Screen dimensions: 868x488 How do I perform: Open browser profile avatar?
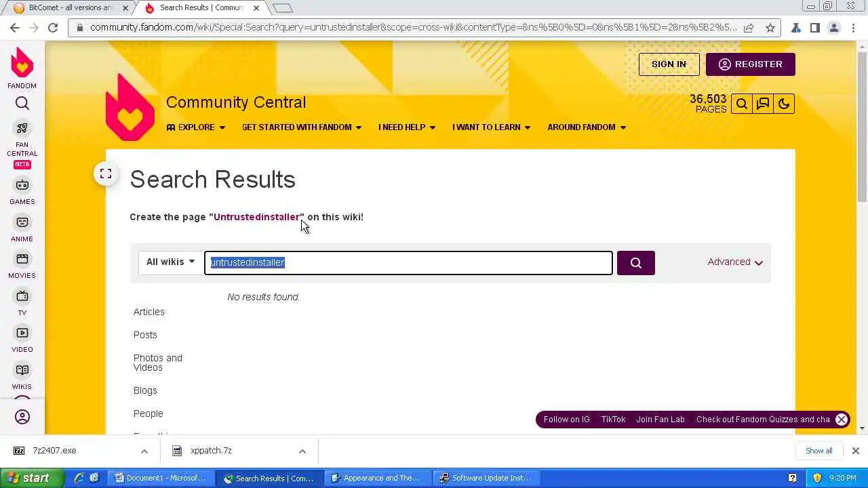coord(834,28)
